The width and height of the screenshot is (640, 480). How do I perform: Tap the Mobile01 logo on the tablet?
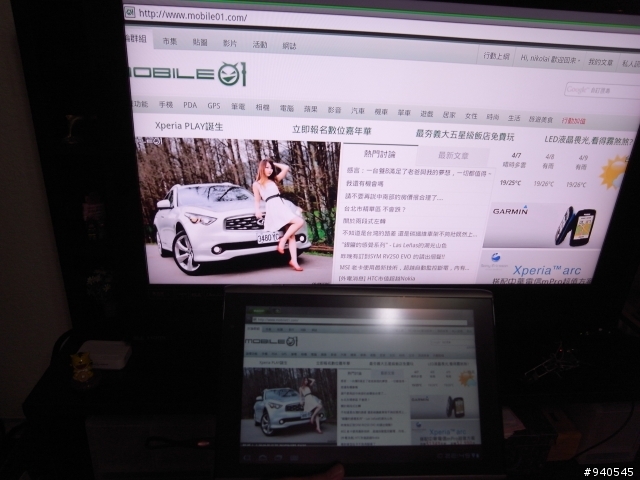[x=271, y=342]
